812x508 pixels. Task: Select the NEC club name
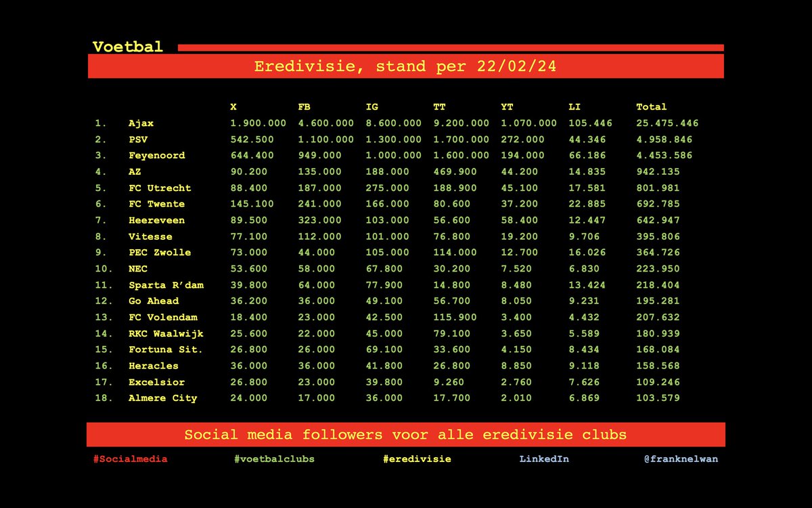click(138, 269)
